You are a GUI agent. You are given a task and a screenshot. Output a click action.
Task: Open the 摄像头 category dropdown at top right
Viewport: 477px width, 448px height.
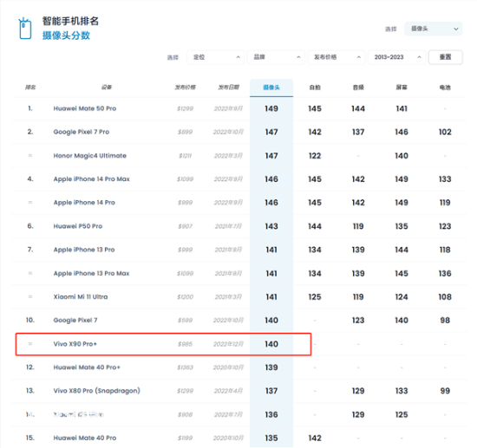[x=433, y=29]
